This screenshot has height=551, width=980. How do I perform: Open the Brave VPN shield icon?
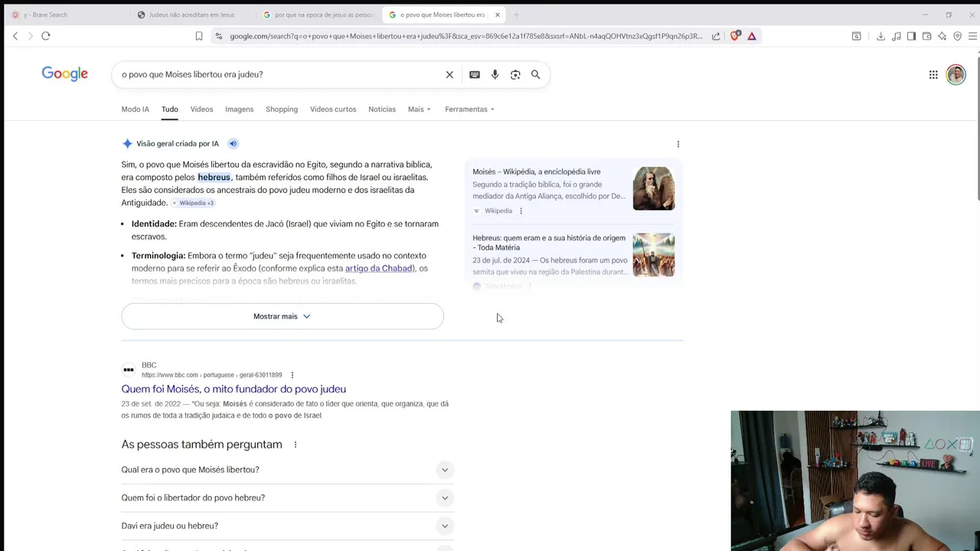point(957,36)
